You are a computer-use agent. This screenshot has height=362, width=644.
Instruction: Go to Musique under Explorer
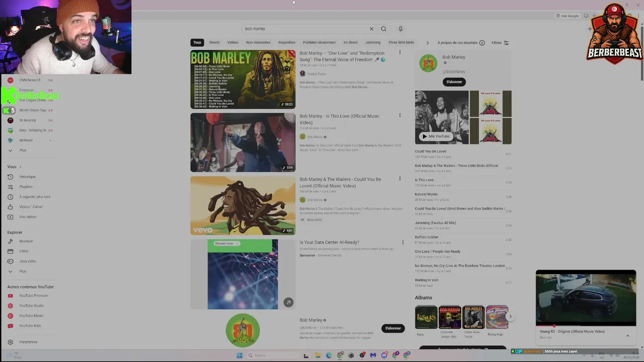[26, 241]
